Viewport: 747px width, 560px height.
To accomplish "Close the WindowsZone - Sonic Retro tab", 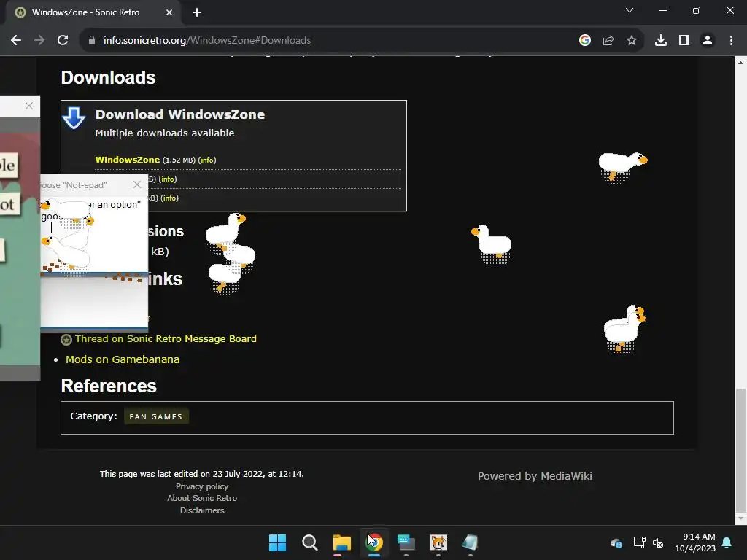I will (x=169, y=12).
